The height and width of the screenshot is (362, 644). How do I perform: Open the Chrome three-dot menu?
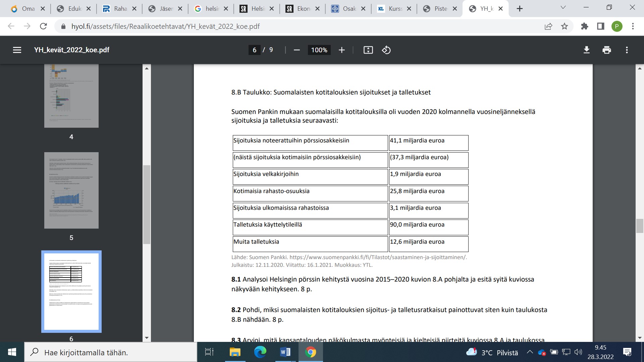click(x=633, y=26)
